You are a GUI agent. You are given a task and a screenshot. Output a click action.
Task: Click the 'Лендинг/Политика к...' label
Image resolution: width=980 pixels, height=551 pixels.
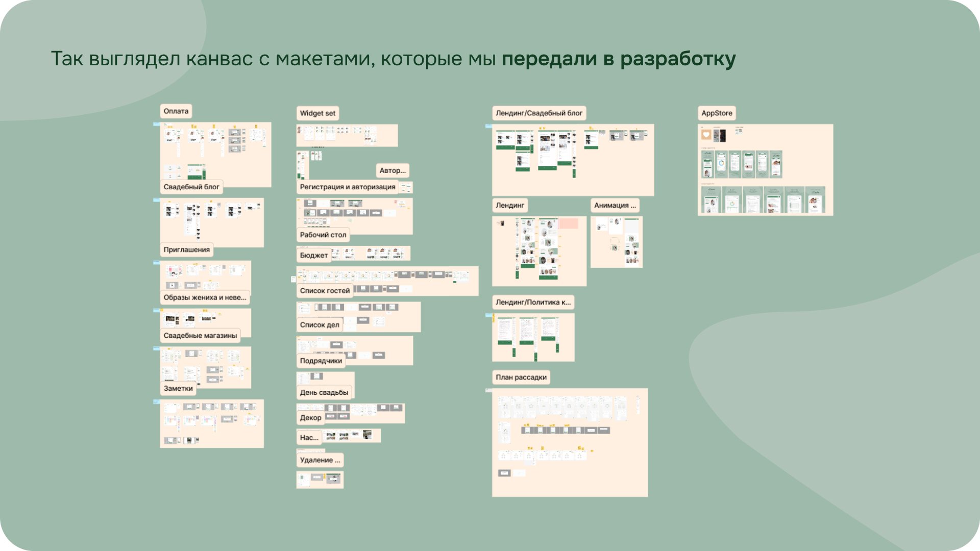tap(533, 303)
